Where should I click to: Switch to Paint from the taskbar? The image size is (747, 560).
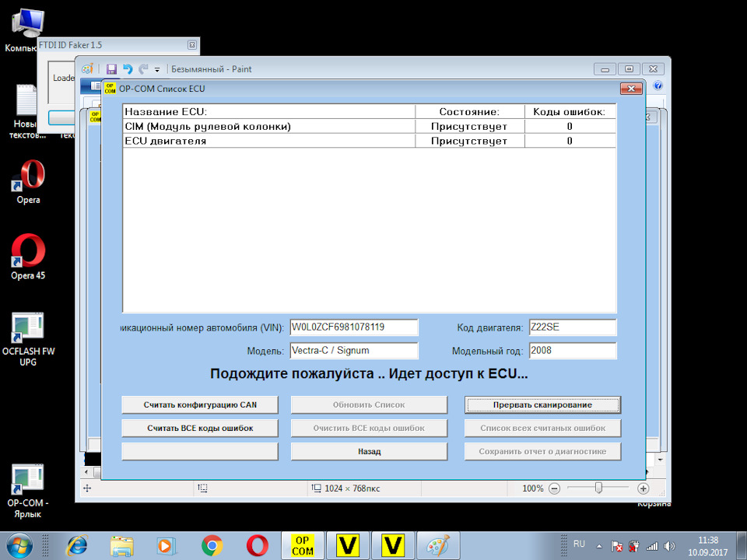438,546
